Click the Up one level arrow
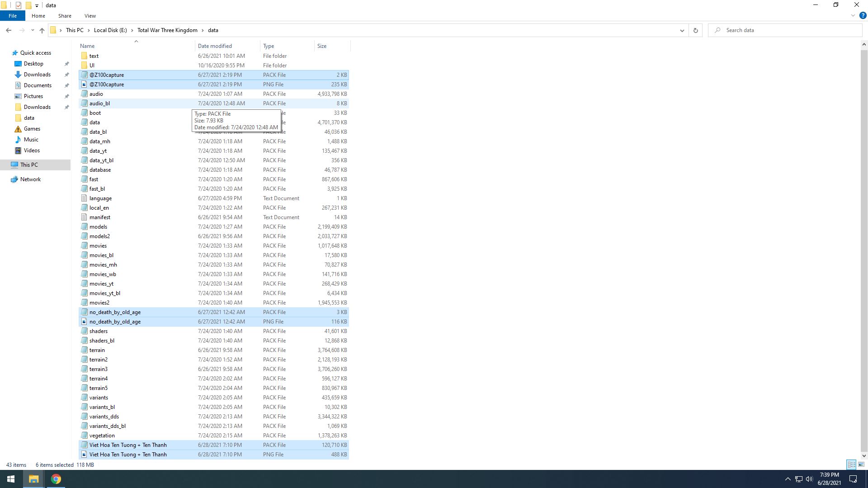The width and height of the screenshot is (868, 488). click(x=42, y=30)
